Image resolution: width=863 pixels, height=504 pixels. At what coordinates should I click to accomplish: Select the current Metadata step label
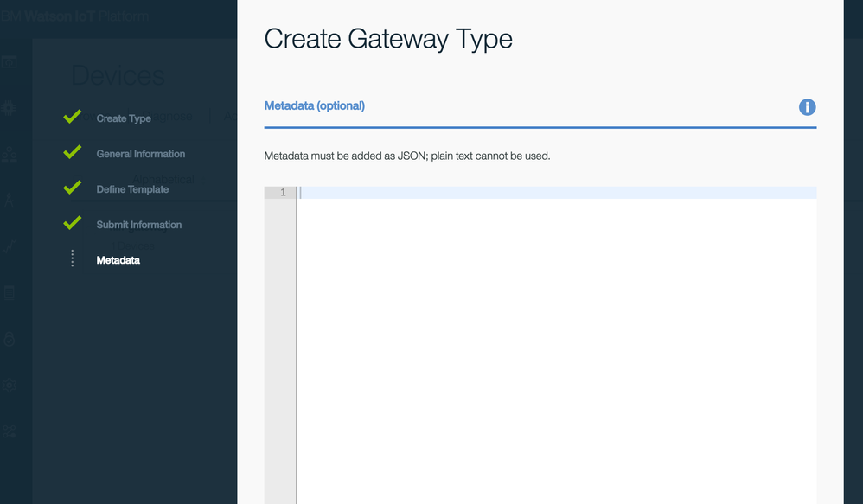[x=118, y=260]
